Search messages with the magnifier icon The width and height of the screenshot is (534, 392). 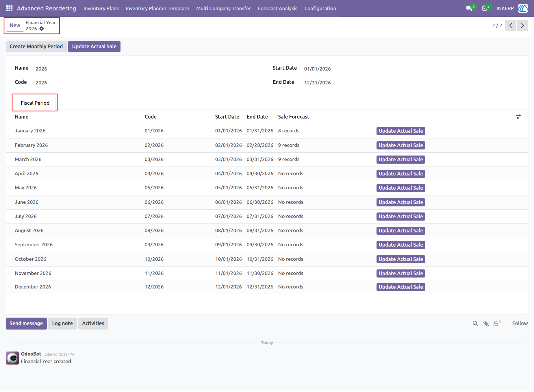[475, 323]
